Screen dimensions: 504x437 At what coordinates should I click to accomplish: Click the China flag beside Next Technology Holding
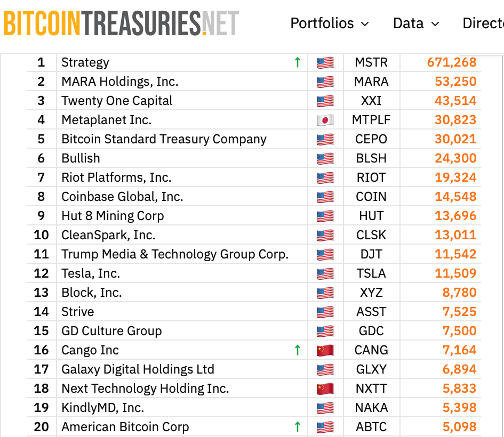point(325,389)
